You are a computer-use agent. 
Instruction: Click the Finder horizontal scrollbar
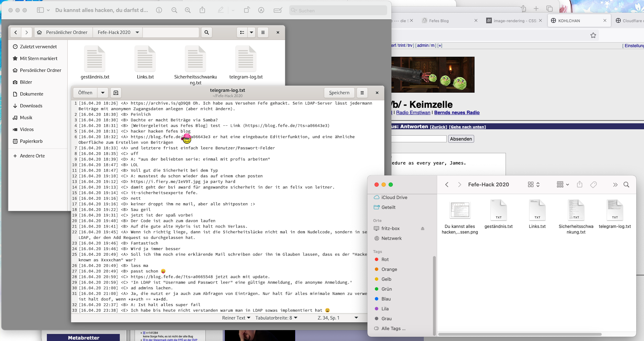pos(520,334)
